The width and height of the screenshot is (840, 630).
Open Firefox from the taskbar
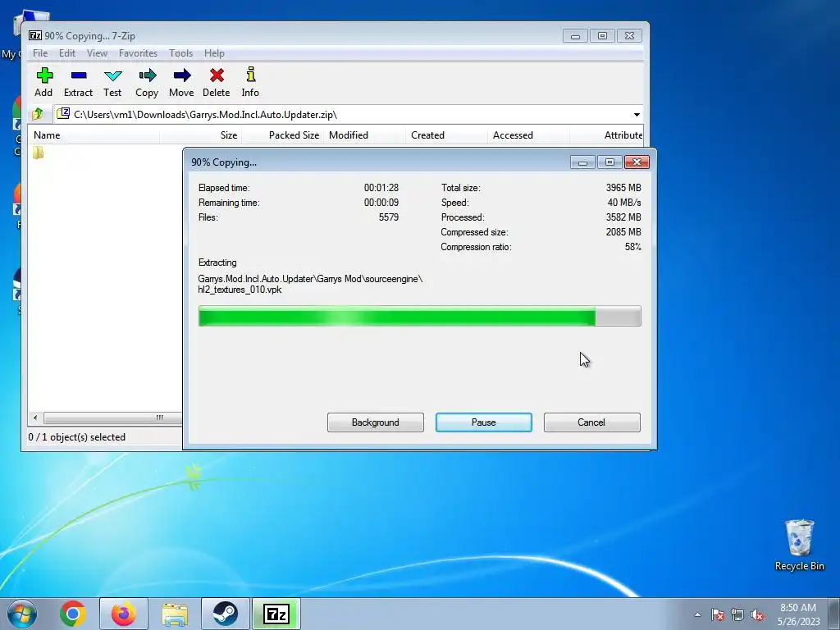click(123, 614)
